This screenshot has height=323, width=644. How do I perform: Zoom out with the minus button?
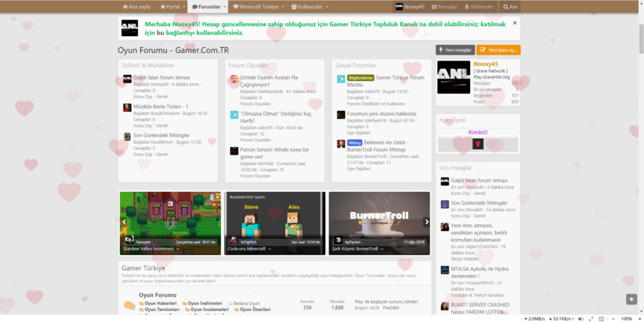pos(613,319)
